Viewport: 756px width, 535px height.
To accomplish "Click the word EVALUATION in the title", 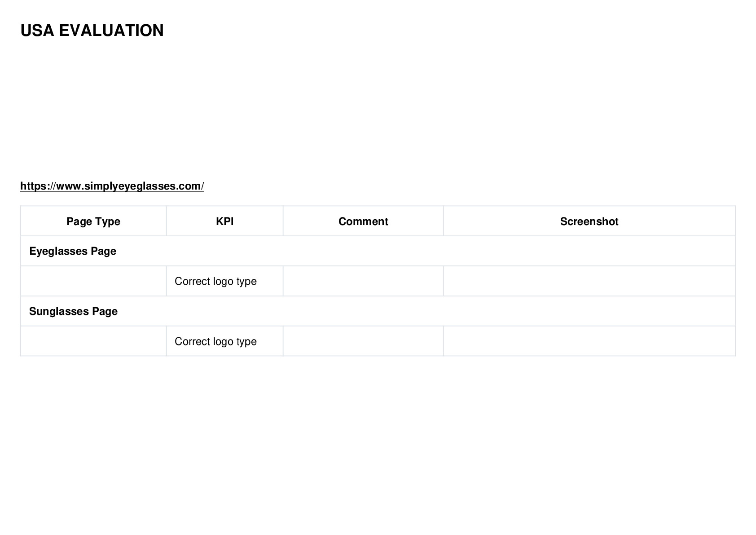I will pos(111,31).
